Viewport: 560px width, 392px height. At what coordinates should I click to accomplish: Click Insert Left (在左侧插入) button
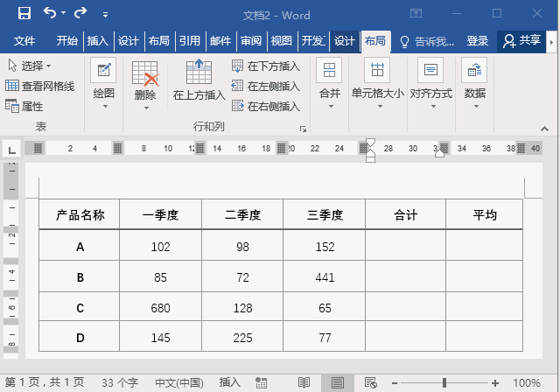pyautogui.click(x=266, y=87)
